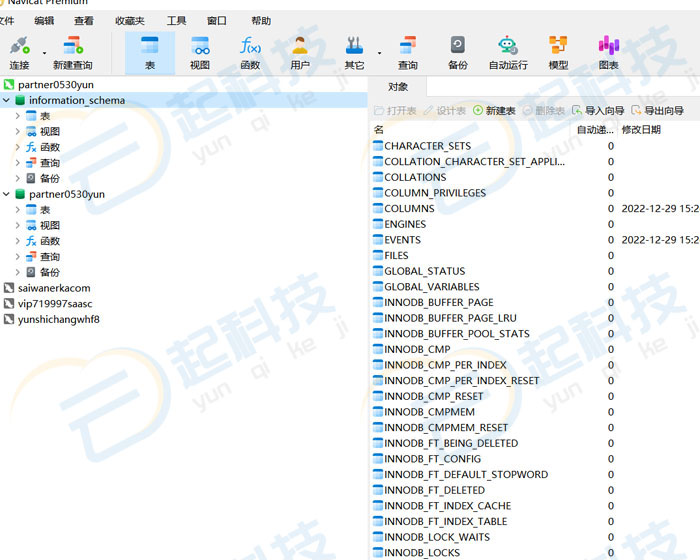The image size is (700, 560).
Task: Click the yunshichangwhf8 connection icon
Action: click(x=9, y=319)
